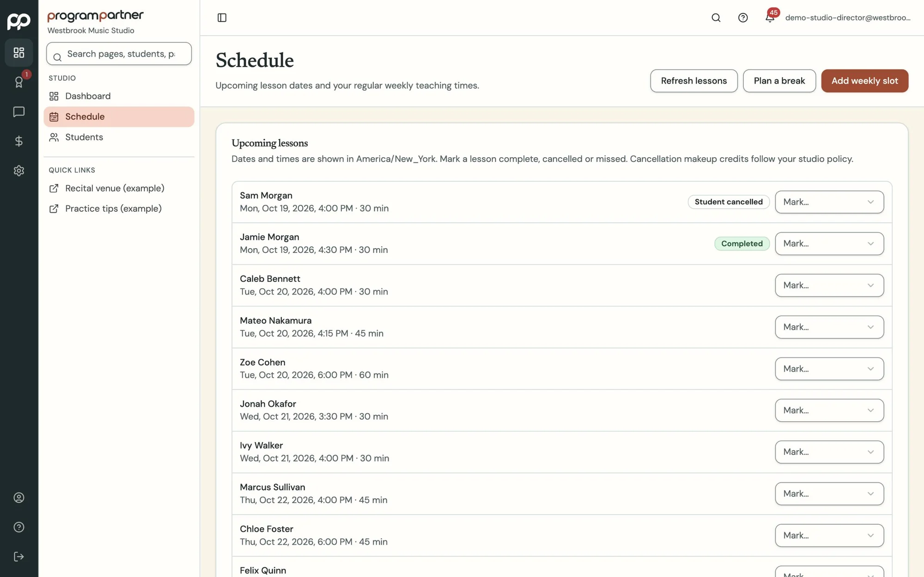This screenshot has height=577, width=924.
Task: Click the calendar icon next to Schedule
Action: point(54,117)
